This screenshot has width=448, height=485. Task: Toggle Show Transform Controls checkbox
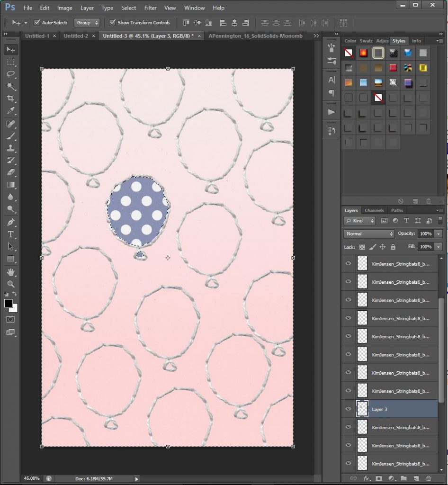(x=113, y=22)
